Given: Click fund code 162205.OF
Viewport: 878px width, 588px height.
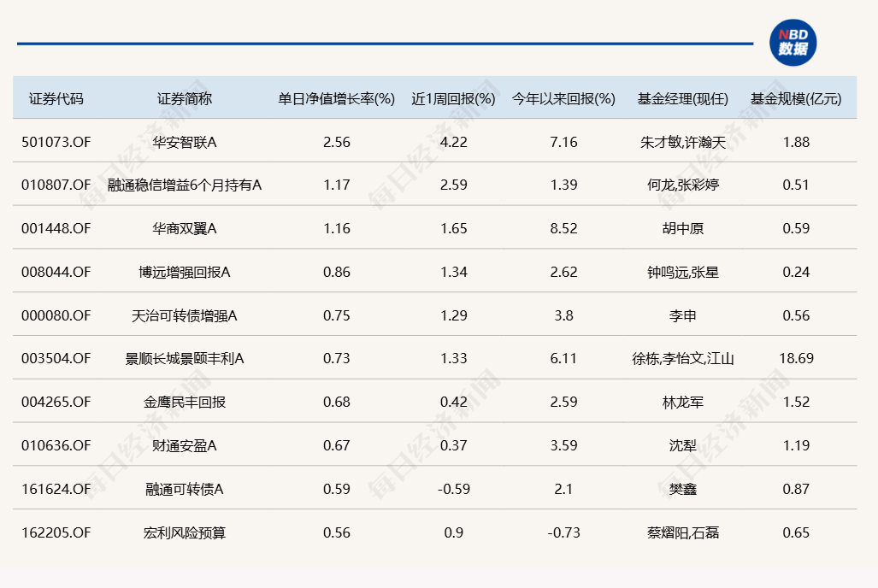Looking at the screenshot, I should [56, 533].
